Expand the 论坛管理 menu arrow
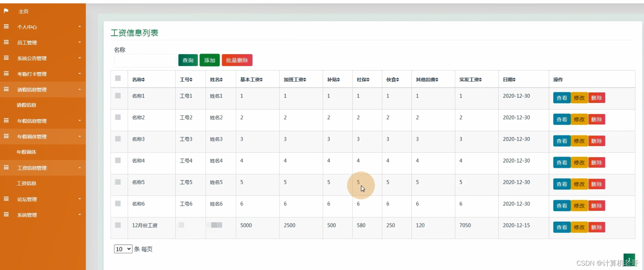The image size is (644, 270). coord(80,199)
